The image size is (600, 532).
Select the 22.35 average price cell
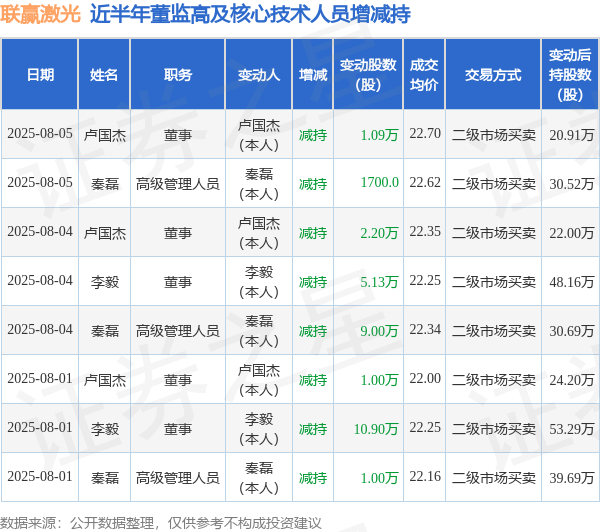pos(425,232)
